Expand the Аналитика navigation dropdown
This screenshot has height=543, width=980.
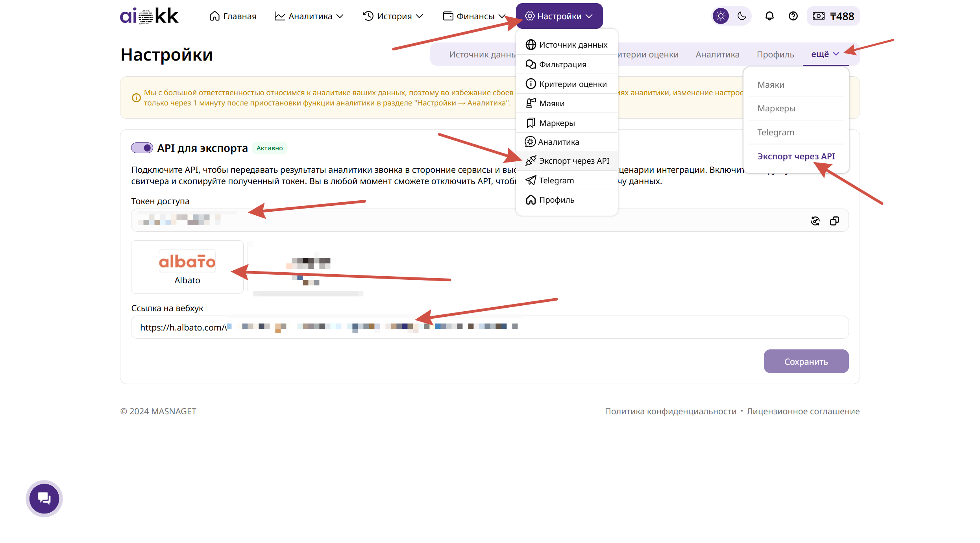tap(309, 16)
